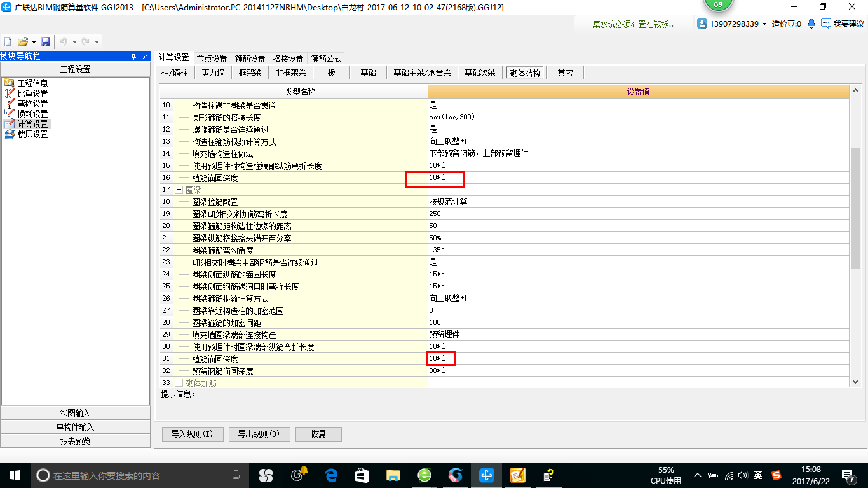The height and width of the screenshot is (488, 868).
Task: Click the Undo arrow icon
Action: (64, 42)
